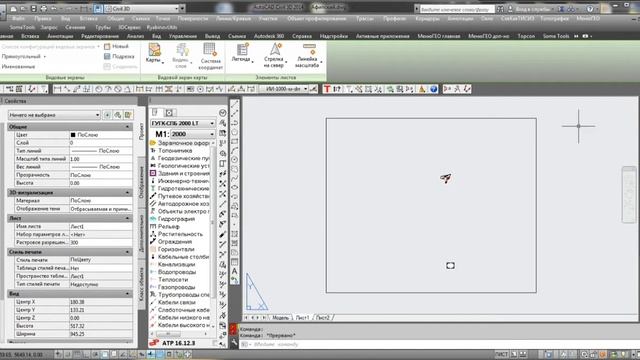This screenshot has width=640, height=360.
Task: Select Растительность in palette list
Action: pos(180,234)
